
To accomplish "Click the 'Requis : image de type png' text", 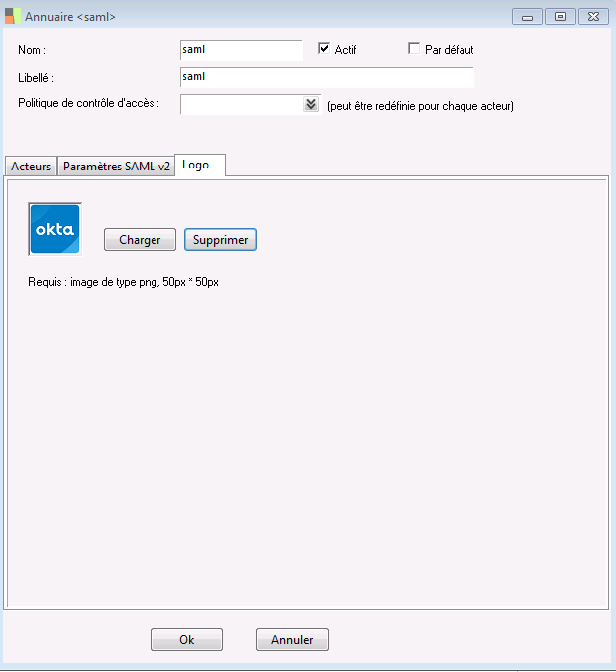I will click(124, 282).
